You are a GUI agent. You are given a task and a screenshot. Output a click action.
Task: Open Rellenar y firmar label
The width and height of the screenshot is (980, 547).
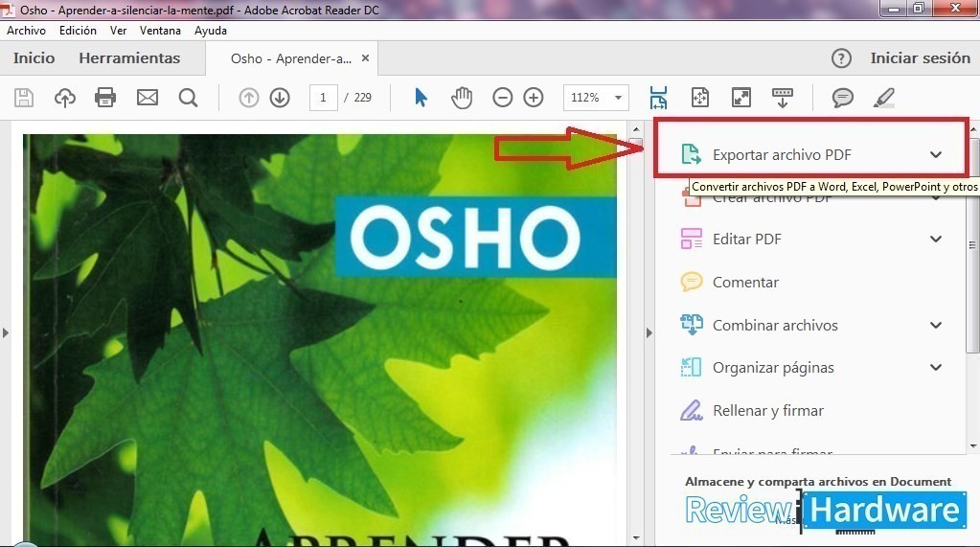click(768, 411)
